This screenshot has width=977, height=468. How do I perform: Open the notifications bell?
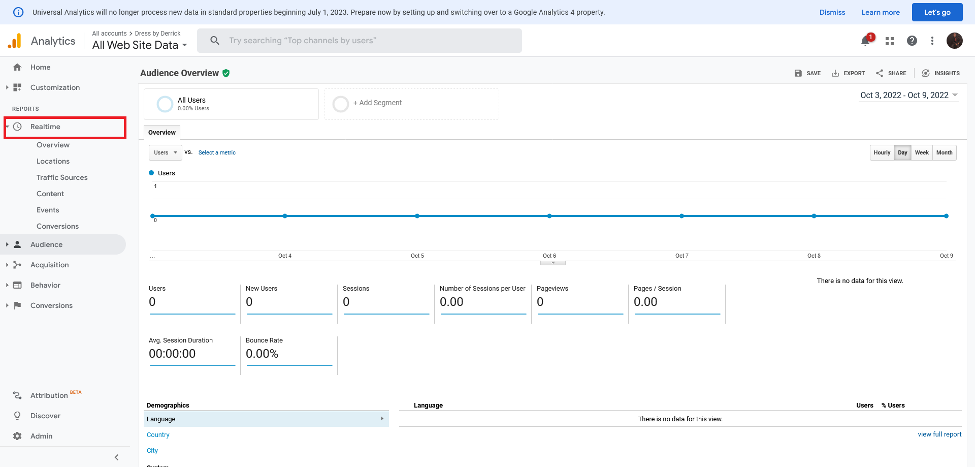pyautogui.click(x=866, y=41)
